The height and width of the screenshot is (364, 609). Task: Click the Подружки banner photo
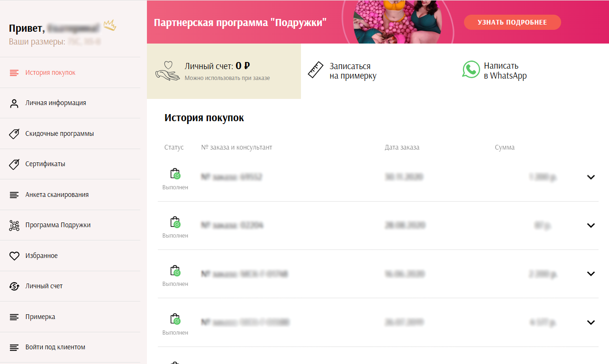[403, 22]
